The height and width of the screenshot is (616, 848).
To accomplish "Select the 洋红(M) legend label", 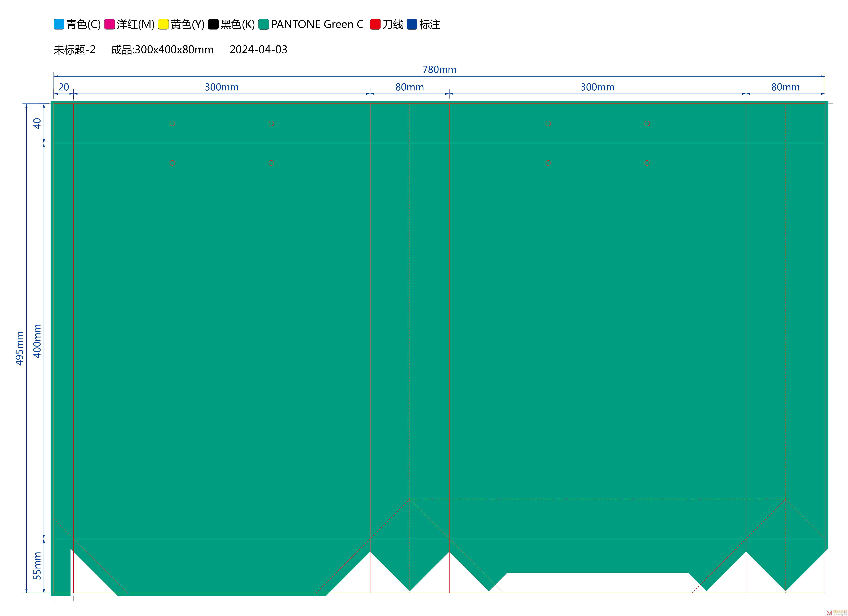I will [x=136, y=25].
